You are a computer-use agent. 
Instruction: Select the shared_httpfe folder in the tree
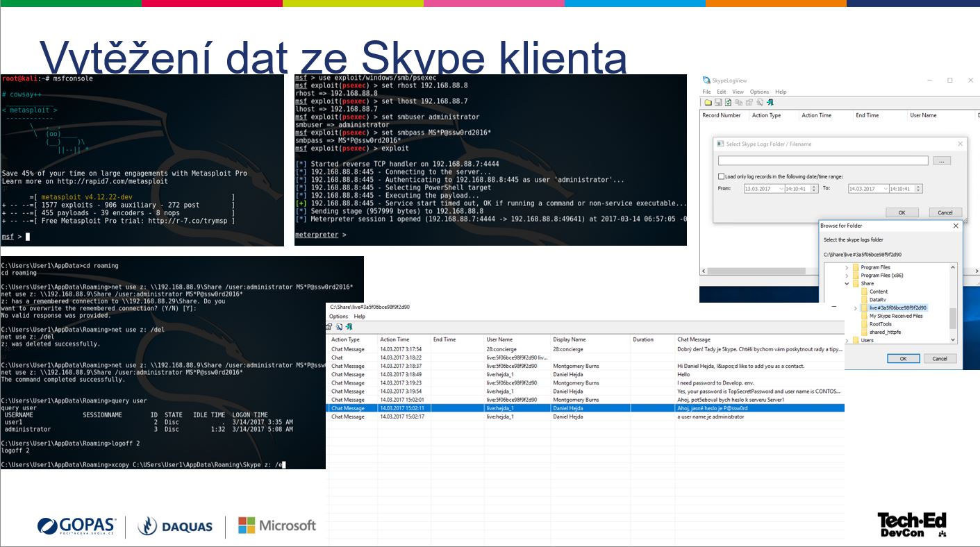[x=885, y=333]
